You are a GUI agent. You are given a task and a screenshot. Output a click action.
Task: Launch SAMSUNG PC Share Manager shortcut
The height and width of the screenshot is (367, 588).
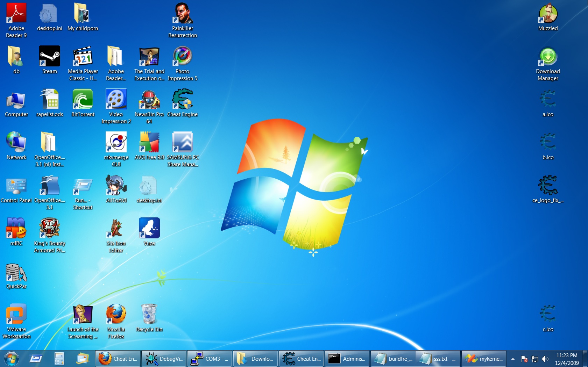183,150
